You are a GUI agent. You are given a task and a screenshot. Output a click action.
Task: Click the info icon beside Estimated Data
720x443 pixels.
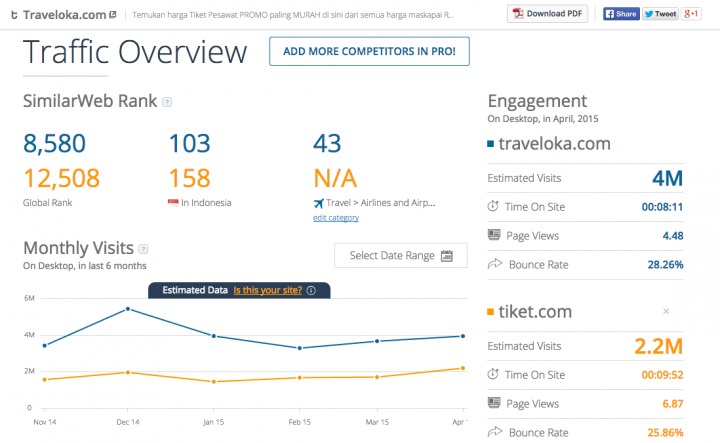pos(311,290)
